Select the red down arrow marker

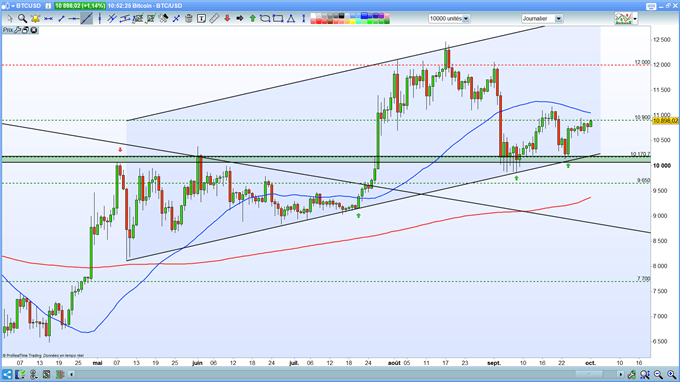(227, 18)
